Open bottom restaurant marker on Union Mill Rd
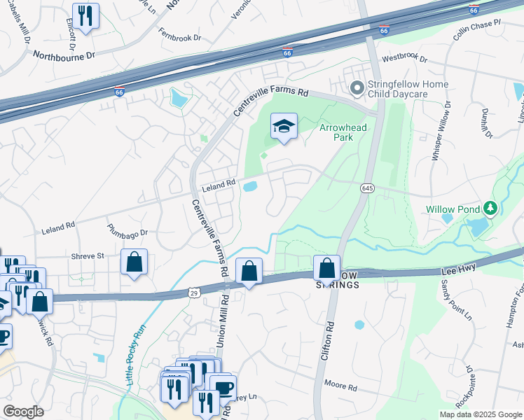This screenshot has width=524, height=420. tap(206, 403)
